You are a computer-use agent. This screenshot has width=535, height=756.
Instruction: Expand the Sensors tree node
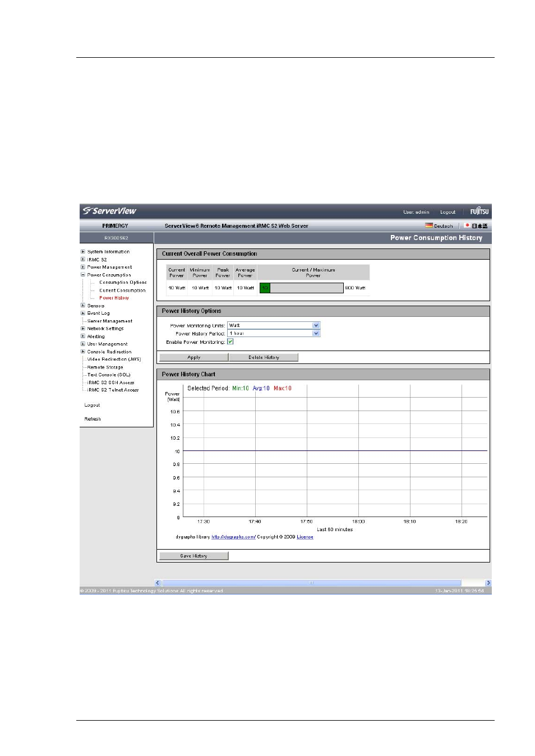[x=83, y=306]
